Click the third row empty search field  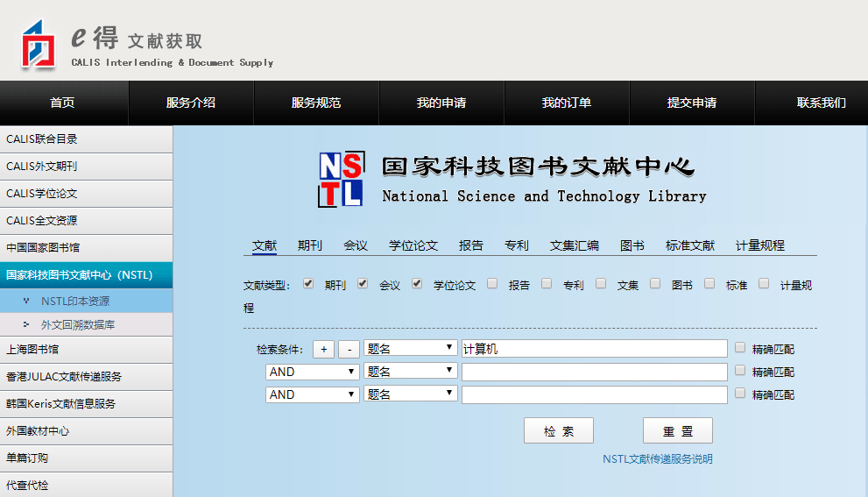595,394
